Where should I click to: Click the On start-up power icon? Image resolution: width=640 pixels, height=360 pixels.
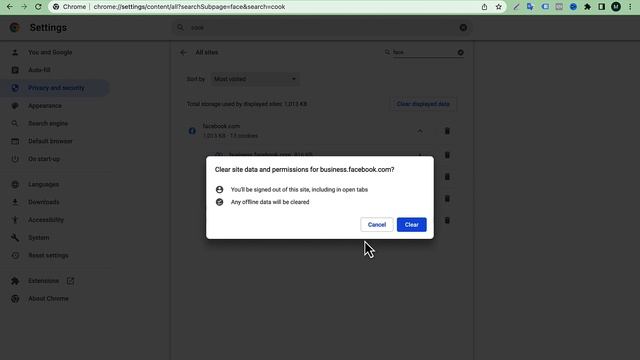(x=15, y=159)
